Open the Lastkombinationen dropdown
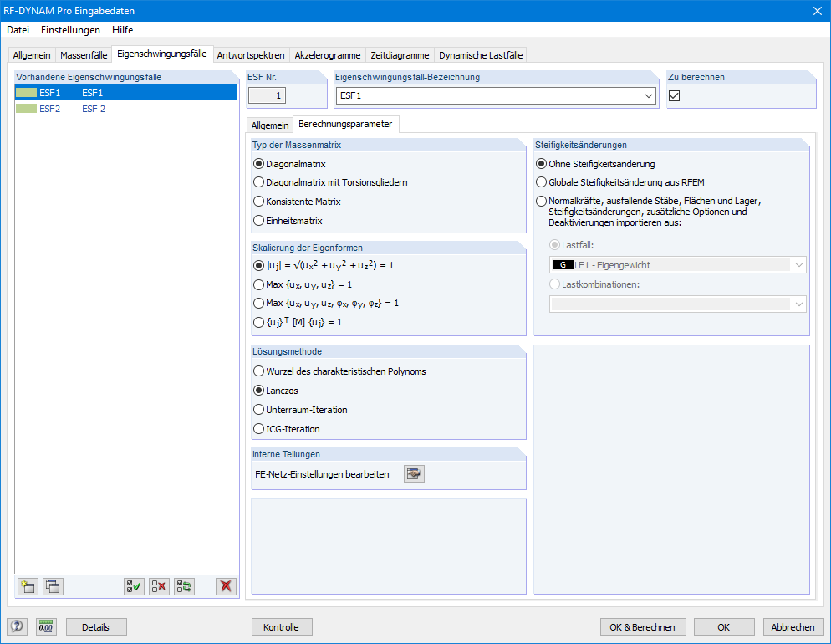This screenshot has width=831, height=644. [798, 304]
